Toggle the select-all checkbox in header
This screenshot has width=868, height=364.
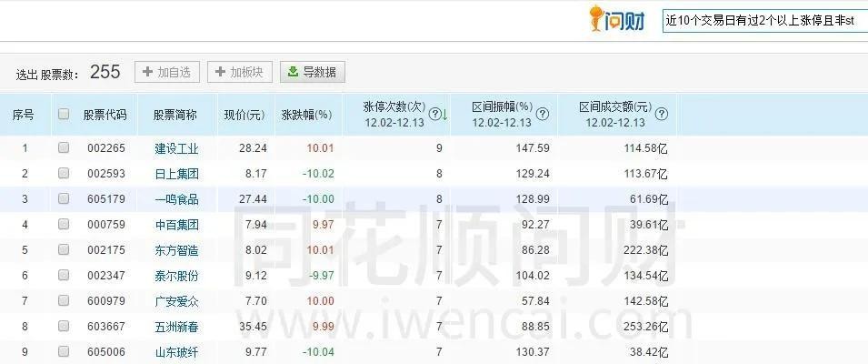click(64, 115)
